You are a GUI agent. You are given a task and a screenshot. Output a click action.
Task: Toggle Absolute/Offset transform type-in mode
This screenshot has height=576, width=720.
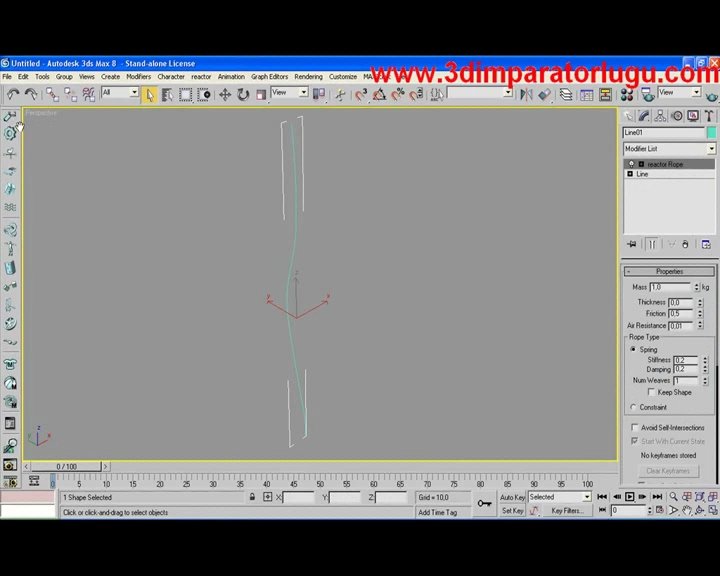[267, 497]
